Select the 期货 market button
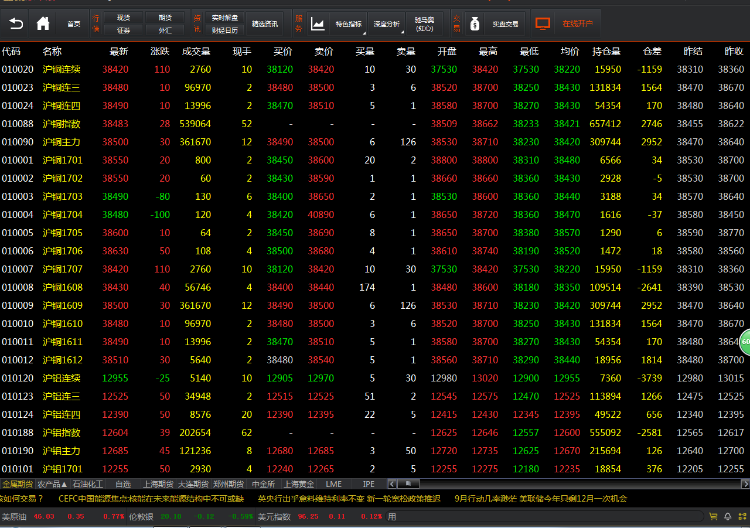The height and width of the screenshot is (528, 750). (x=165, y=18)
